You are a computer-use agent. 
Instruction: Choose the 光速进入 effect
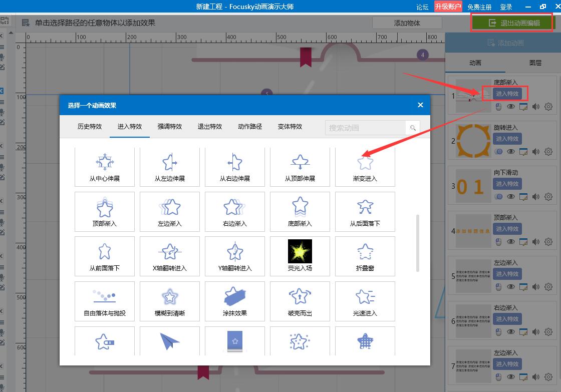point(365,301)
